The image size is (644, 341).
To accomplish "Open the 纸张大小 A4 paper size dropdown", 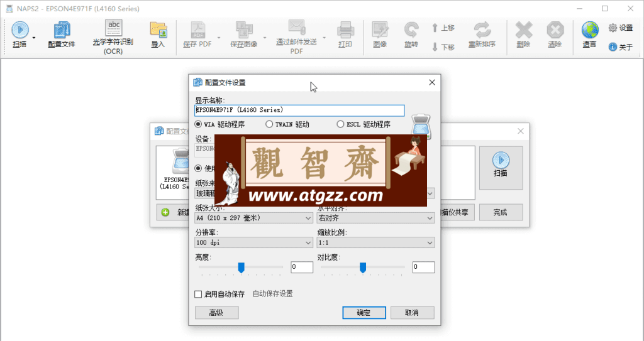I will point(254,219).
